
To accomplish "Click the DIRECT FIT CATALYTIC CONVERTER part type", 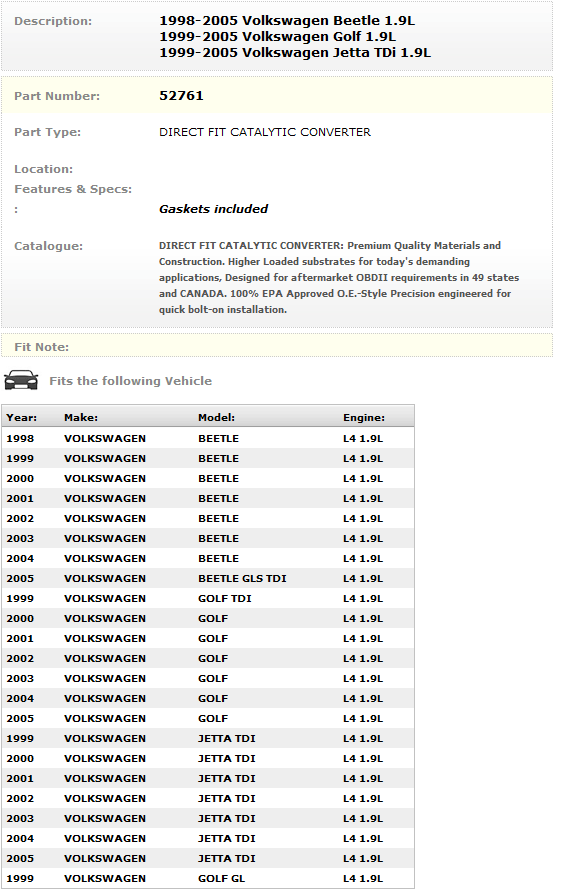I will (265, 132).
